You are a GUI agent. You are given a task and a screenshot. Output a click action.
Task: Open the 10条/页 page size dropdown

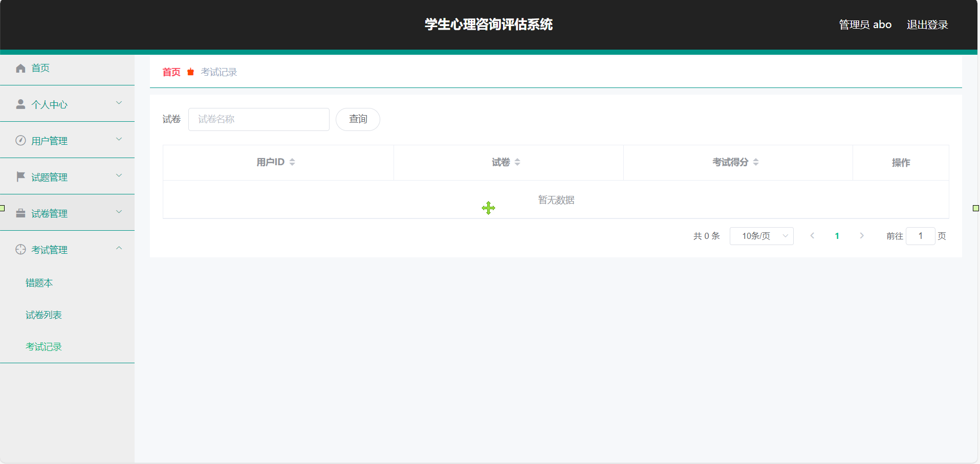(x=761, y=236)
